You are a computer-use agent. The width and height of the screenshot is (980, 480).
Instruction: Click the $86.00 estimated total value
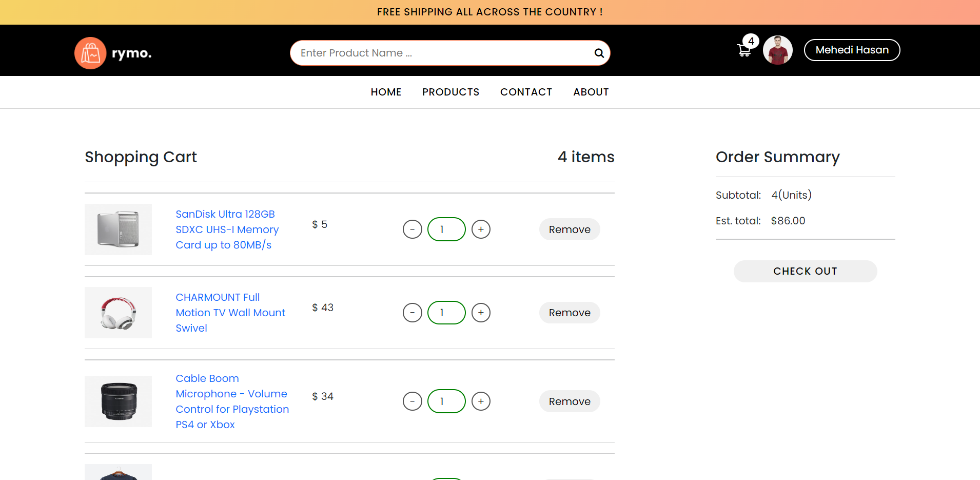tap(788, 221)
